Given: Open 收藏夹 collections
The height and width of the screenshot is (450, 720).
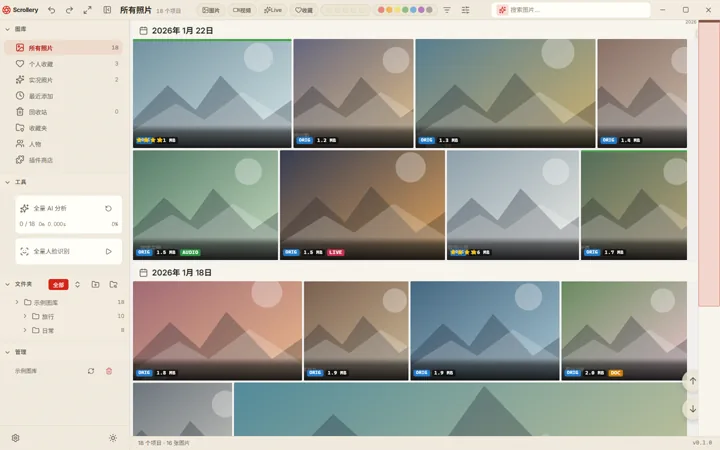Looking at the screenshot, I should [63, 128].
